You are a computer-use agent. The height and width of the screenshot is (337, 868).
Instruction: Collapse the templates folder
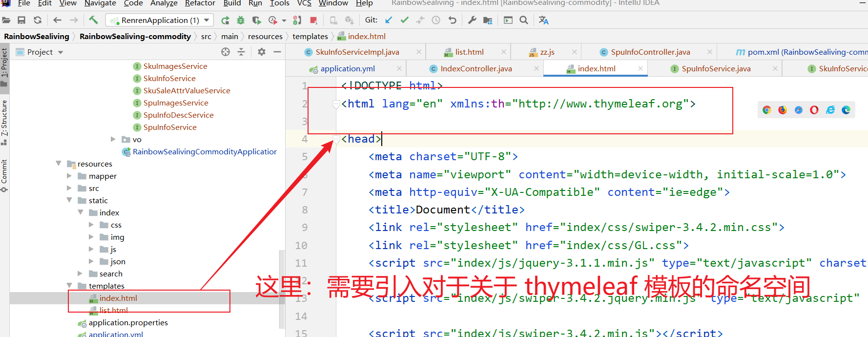[69, 285]
